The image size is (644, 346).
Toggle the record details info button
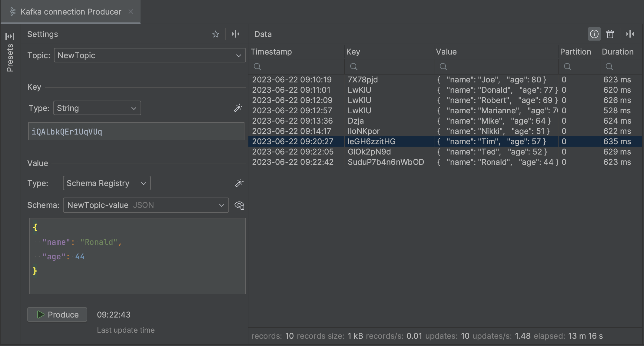[594, 34]
